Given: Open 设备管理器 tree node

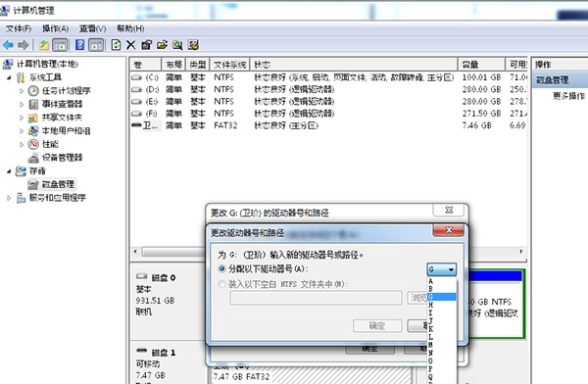Looking at the screenshot, I should (62, 158).
